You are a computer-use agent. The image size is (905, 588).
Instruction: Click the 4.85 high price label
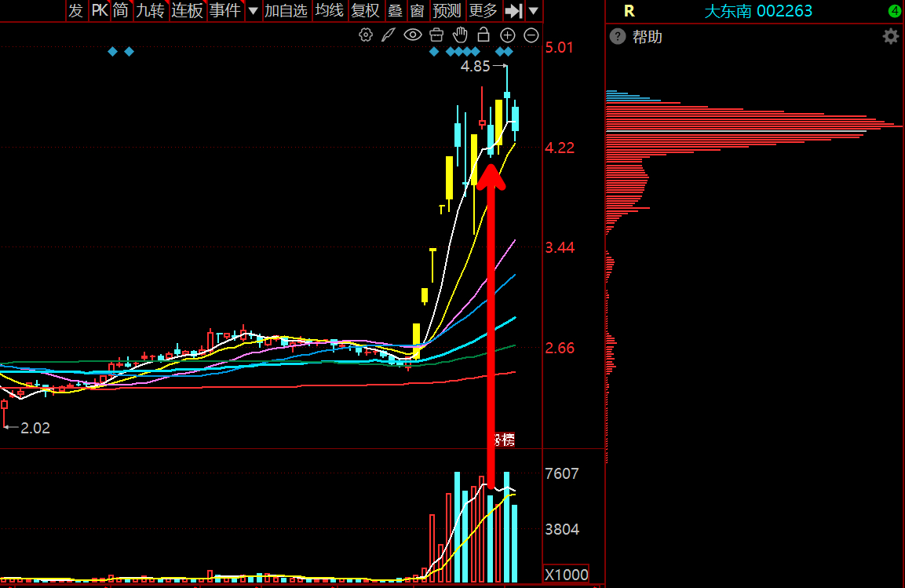coord(475,67)
